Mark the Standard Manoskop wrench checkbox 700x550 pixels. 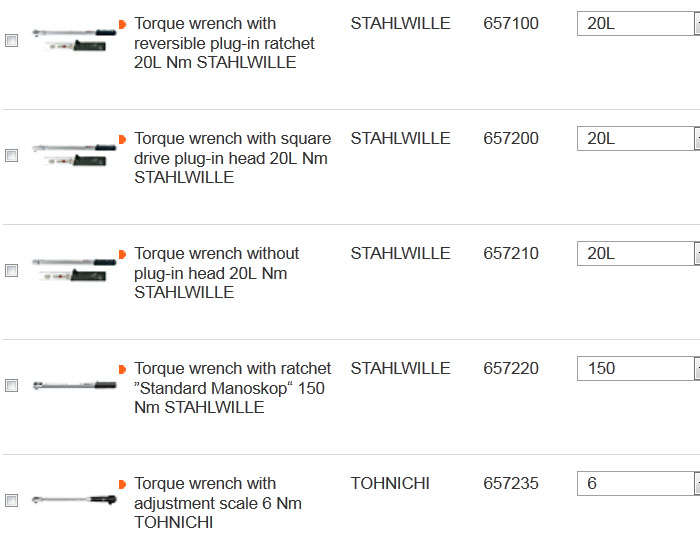[x=12, y=386]
